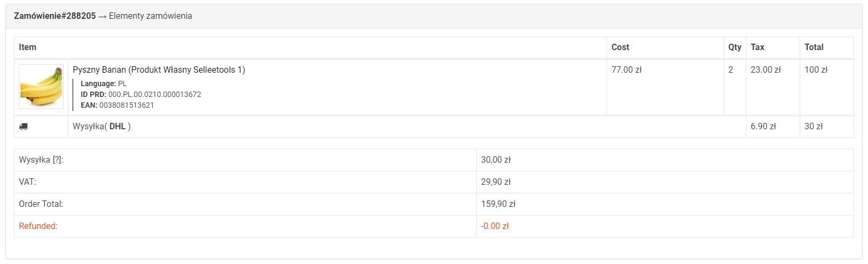Viewport: 868px width, 264px height.
Task: Click the Language: PL product attribute
Action: (103, 84)
